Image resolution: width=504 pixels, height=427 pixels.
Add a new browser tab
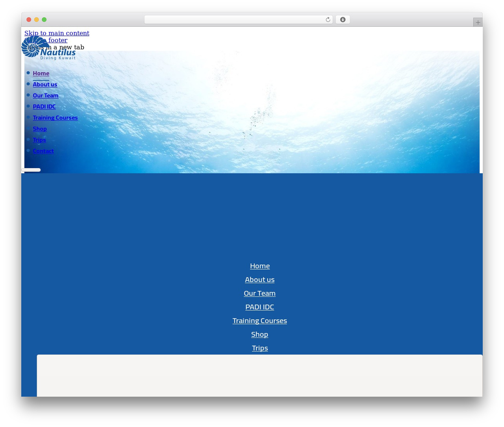pyautogui.click(x=478, y=22)
